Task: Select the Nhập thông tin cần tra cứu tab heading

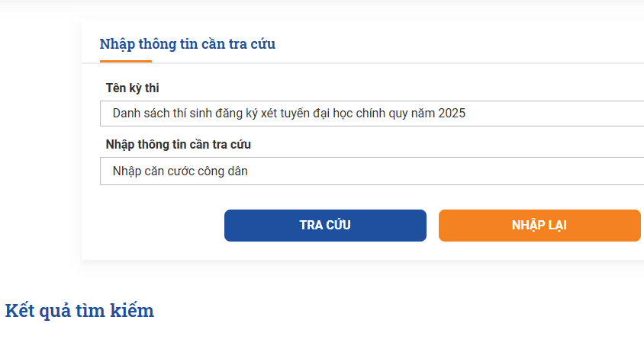Action: pyautogui.click(x=187, y=44)
